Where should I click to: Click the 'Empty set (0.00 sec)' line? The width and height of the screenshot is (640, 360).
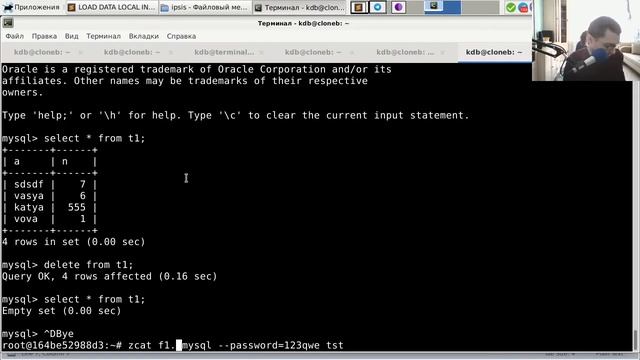tap(62, 311)
